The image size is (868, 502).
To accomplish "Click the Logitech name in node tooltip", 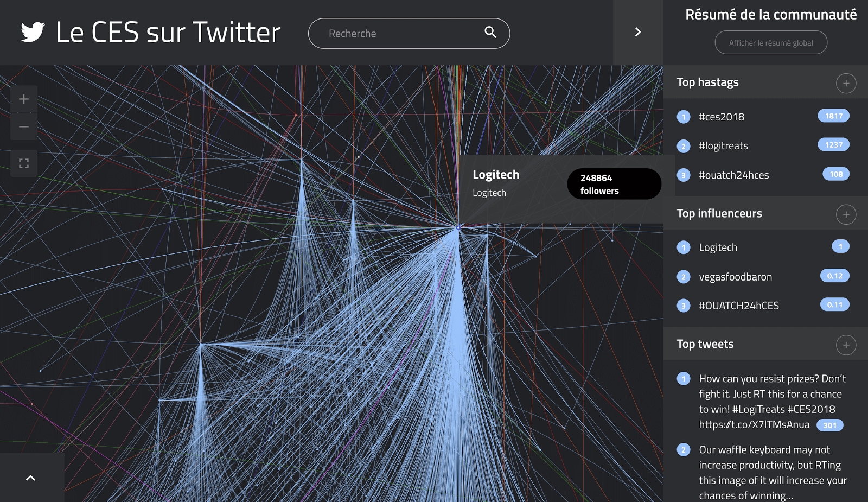I will (x=496, y=175).
